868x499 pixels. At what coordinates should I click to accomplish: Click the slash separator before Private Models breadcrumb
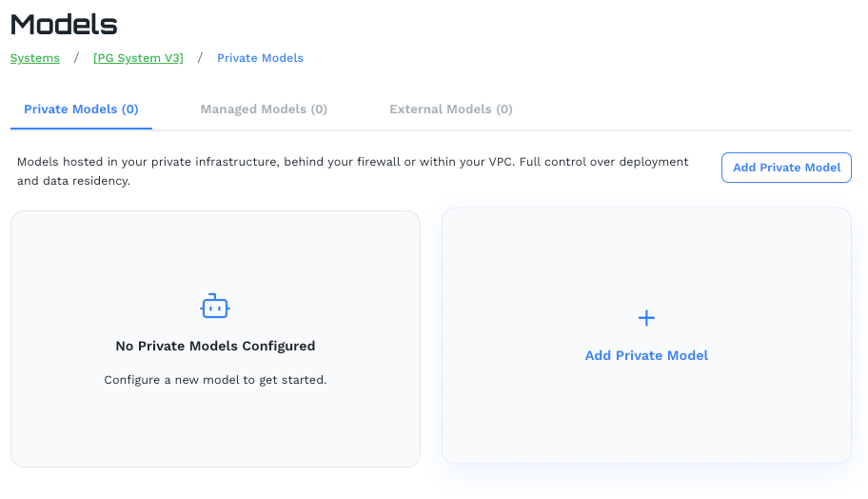[x=200, y=58]
